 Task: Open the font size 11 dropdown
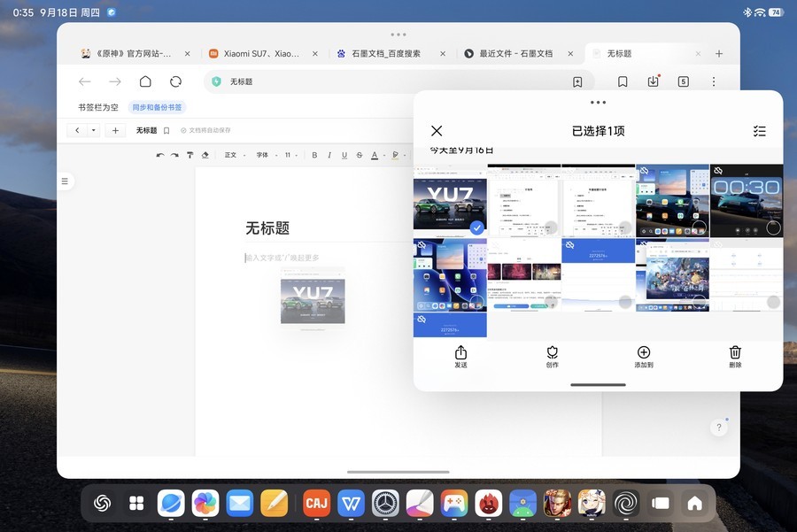[x=290, y=155]
